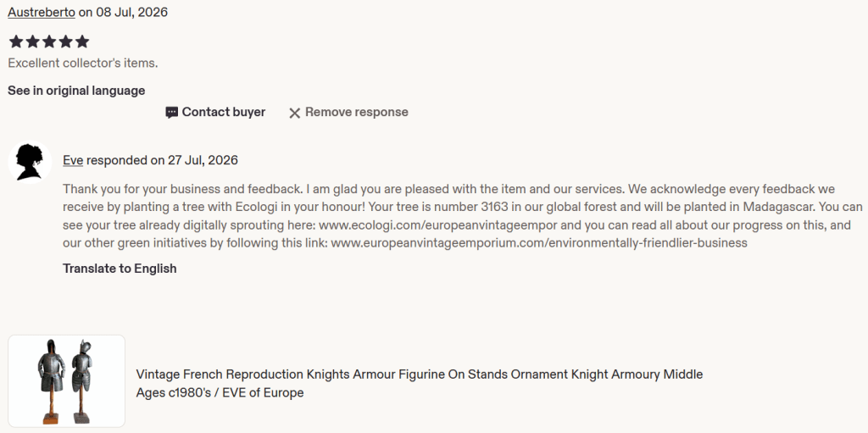Translate the seller response to English
The width and height of the screenshot is (868, 433).
tap(120, 269)
